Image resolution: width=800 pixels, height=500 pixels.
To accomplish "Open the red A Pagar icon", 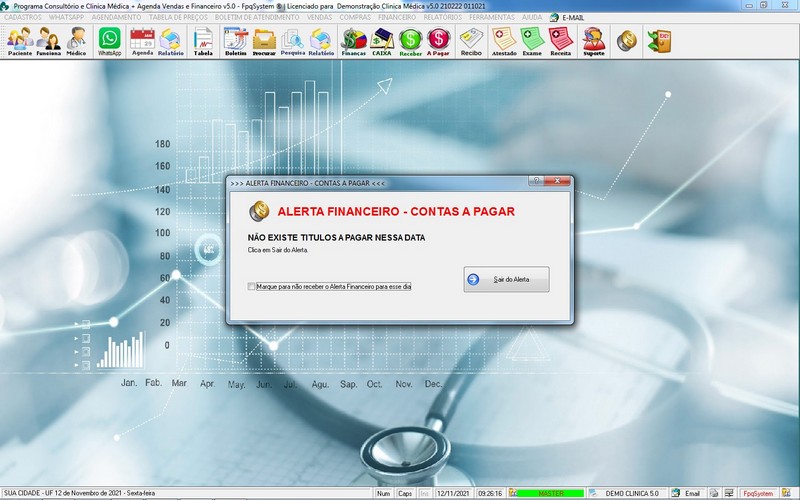I will [x=438, y=41].
